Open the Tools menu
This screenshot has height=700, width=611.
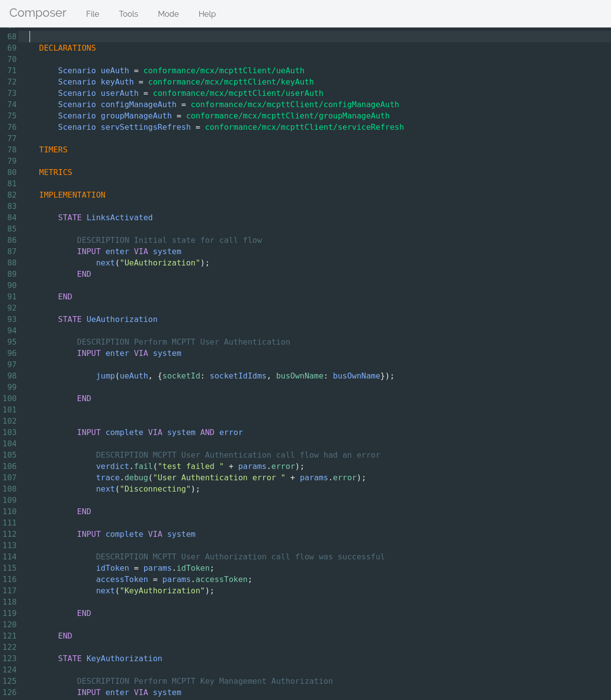(x=128, y=14)
